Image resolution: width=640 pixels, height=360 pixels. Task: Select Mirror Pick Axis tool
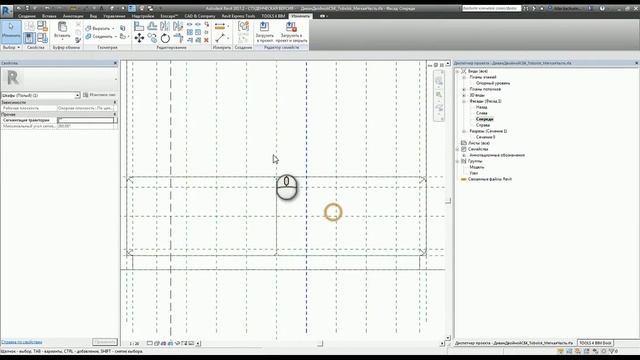pyautogui.click(x=165, y=27)
